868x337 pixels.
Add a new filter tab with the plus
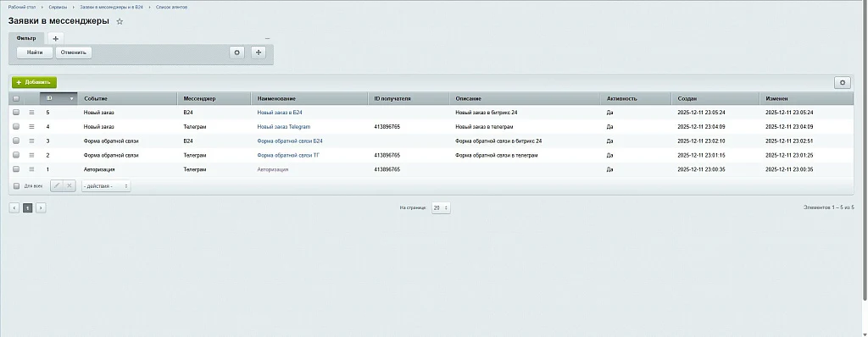click(55, 38)
